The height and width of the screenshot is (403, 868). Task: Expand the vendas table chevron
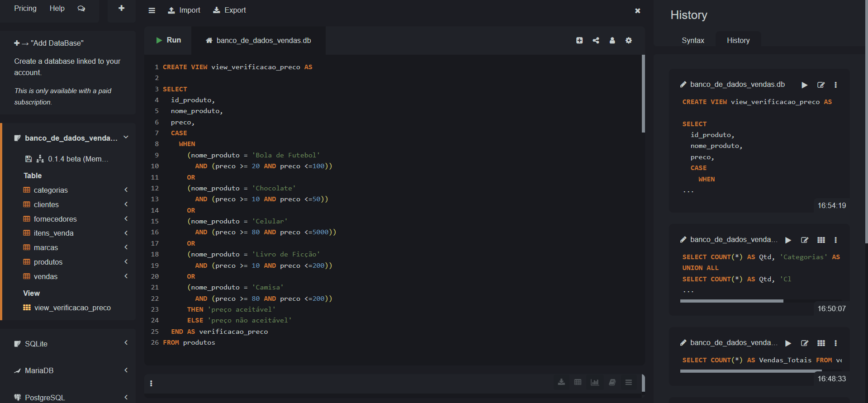tap(126, 276)
